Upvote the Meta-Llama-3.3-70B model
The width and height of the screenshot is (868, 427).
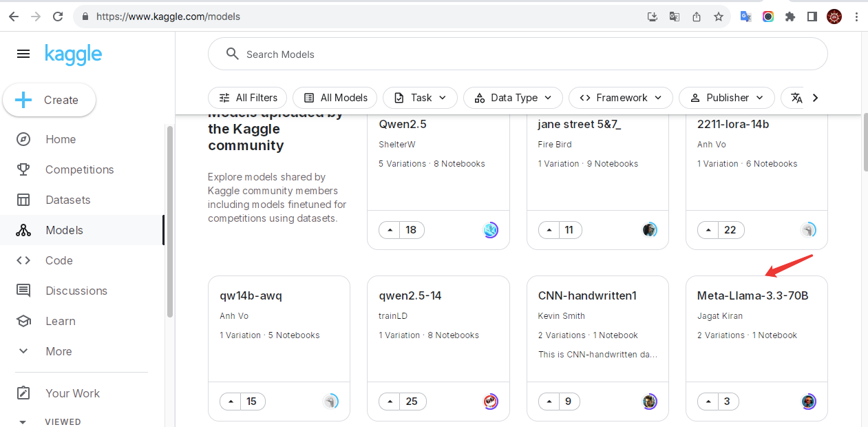point(708,402)
